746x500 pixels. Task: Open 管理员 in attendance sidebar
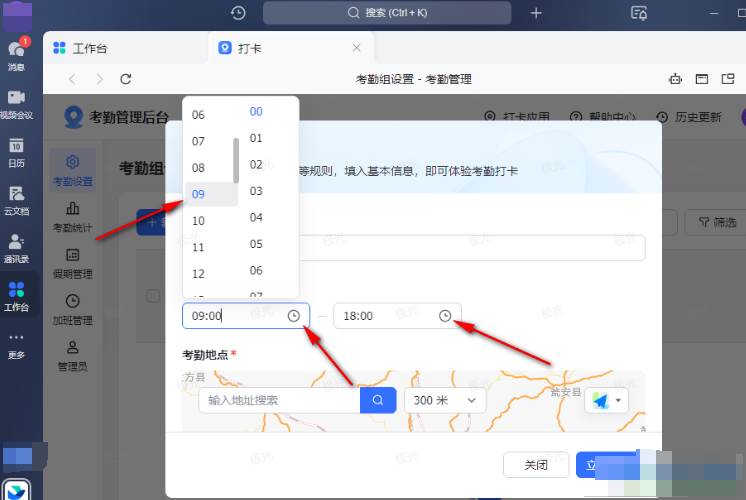[73, 356]
